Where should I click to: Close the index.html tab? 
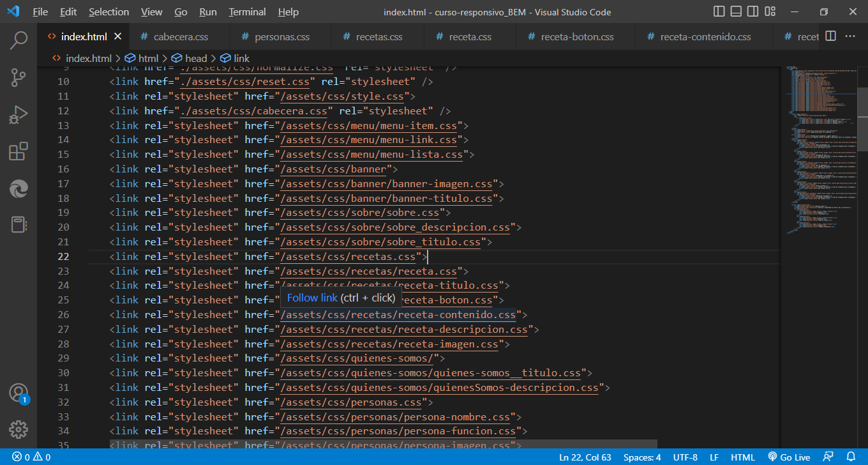(x=118, y=36)
